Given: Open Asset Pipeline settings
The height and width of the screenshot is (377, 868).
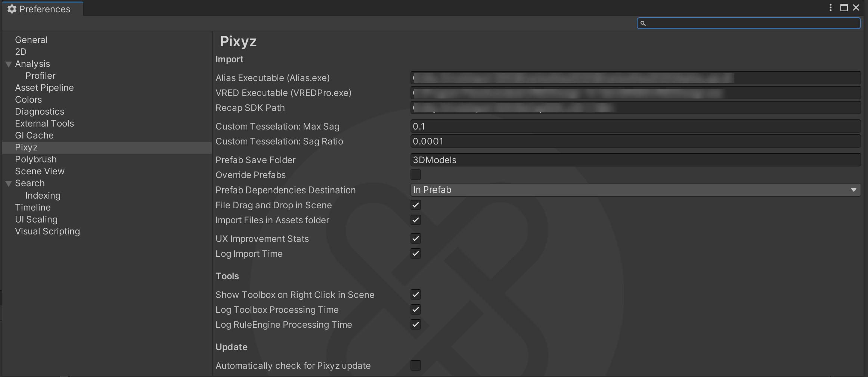Looking at the screenshot, I should [44, 88].
